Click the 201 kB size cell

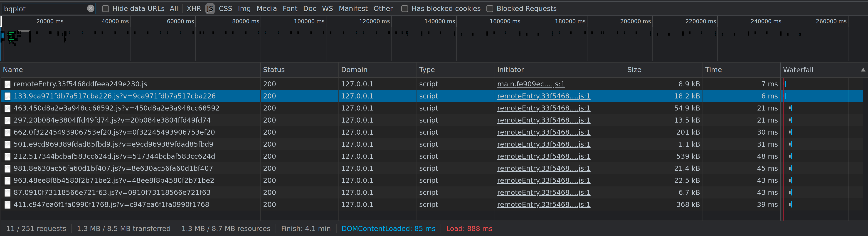[x=663, y=132]
